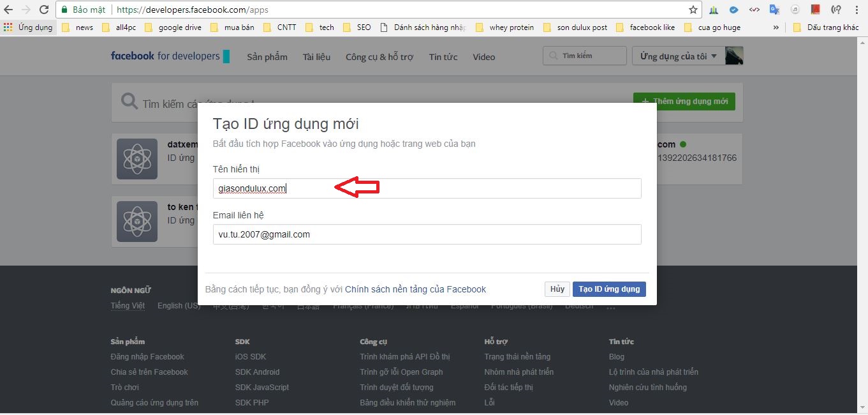
Task: Open the red book extension icon
Action: tap(816, 10)
